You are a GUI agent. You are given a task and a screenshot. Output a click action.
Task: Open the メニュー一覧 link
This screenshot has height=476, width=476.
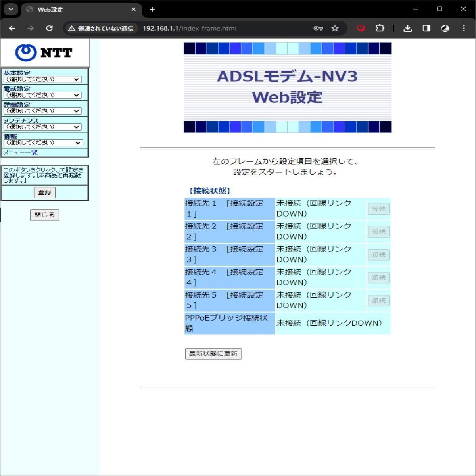(21, 152)
